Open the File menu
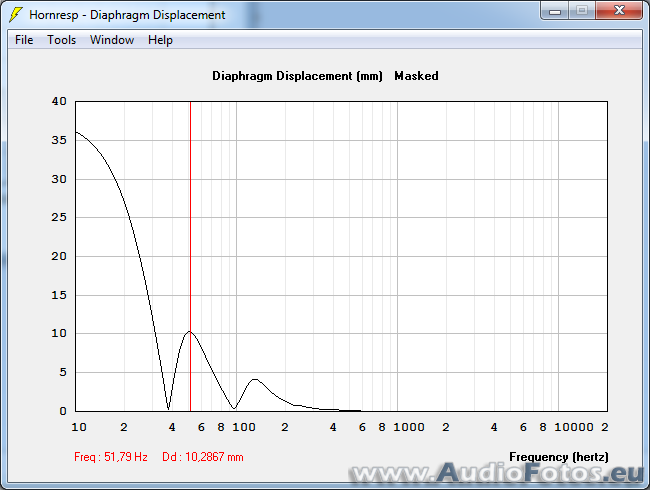This screenshot has height=490, width=650. (24, 40)
